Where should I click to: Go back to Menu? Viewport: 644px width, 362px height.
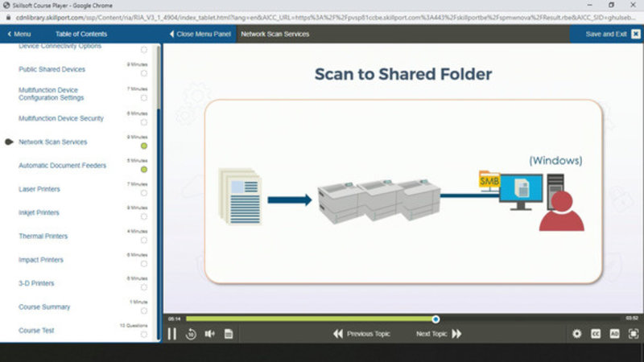click(x=19, y=34)
